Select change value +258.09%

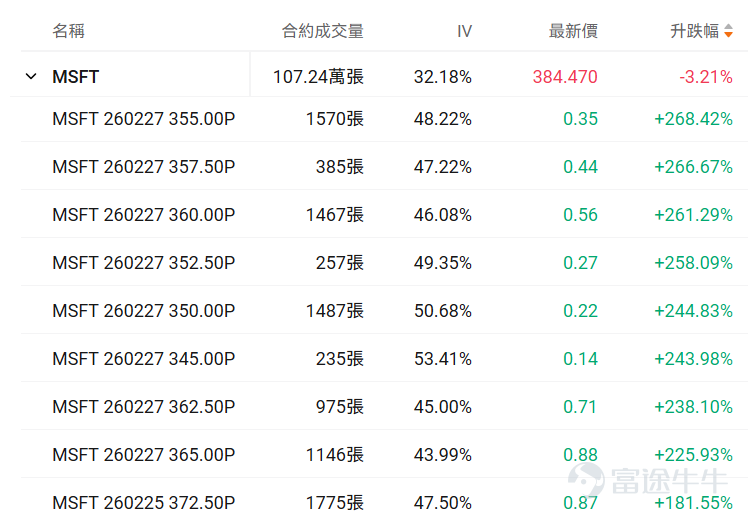coord(693,263)
